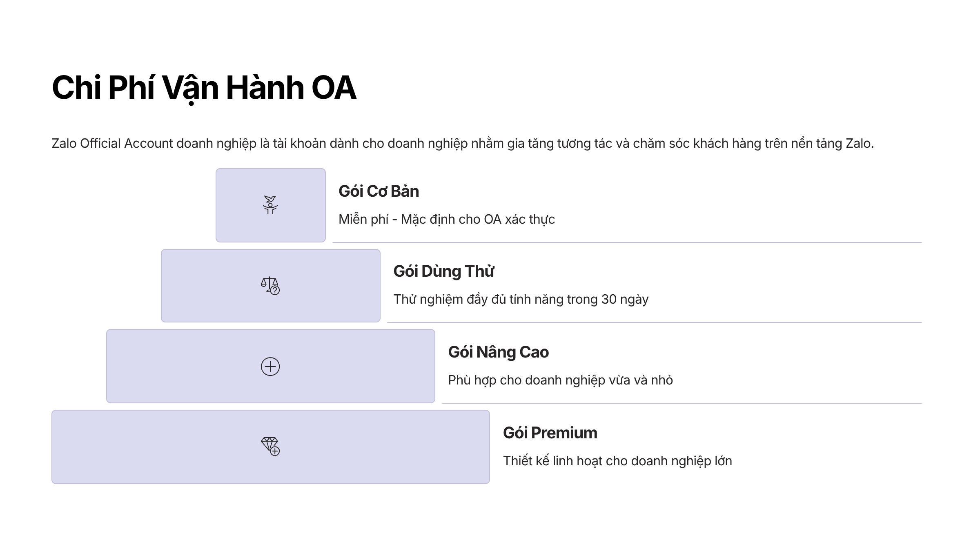
Task: Click the 'Miễn phí - Mặc định' description text
Action: [x=446, y=220]
